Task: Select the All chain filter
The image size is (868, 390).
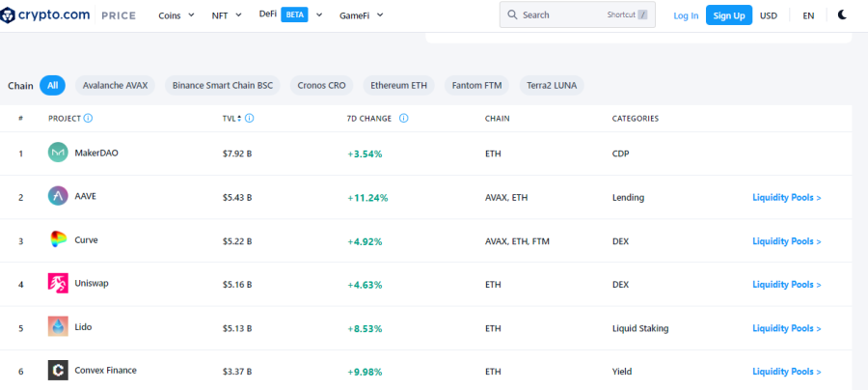Action: coord(53,85)
